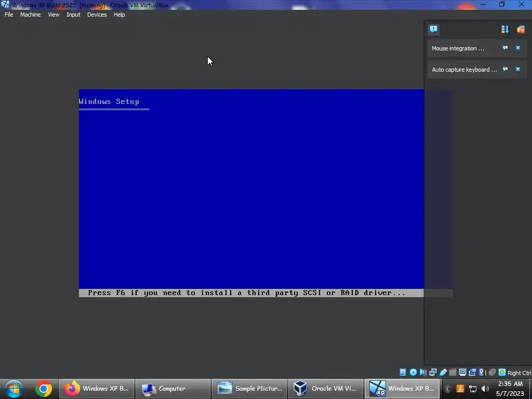Click inside the blue Windows Setup screen
Screen dimensions: 532x399
(251, 189)
